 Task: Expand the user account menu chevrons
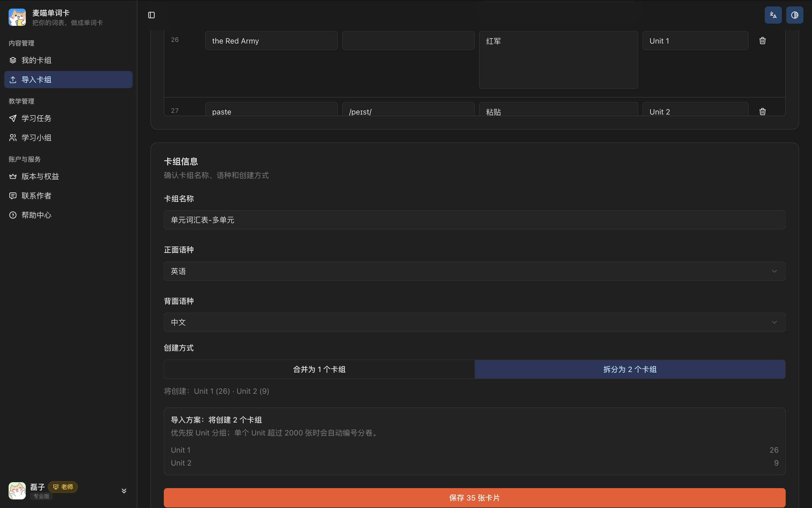124,491
